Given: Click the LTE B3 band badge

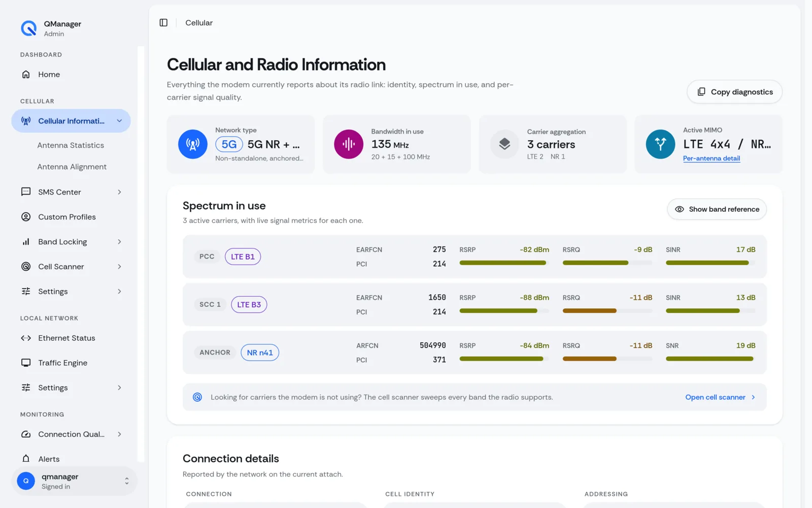Looking at the screenshot, I should pos(249,305).
